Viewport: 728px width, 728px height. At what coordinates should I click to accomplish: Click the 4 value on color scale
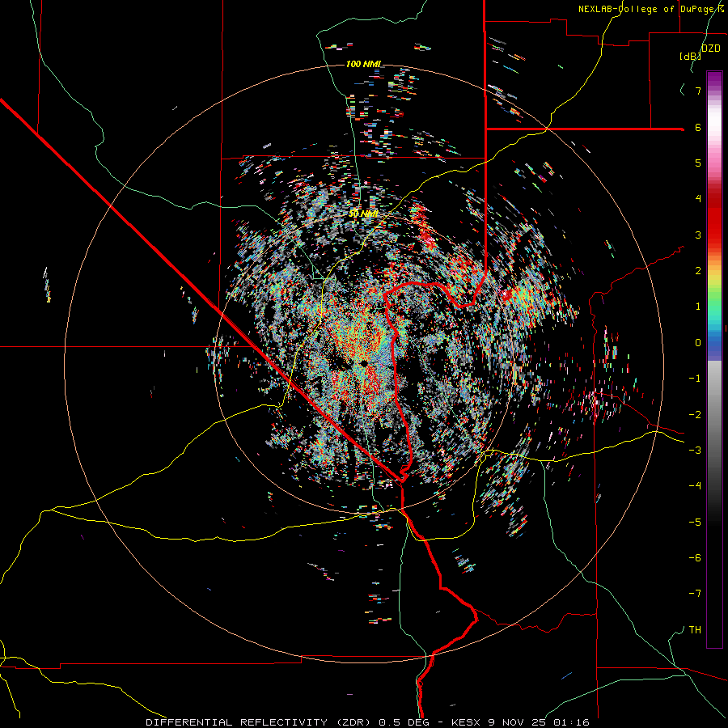698,199
